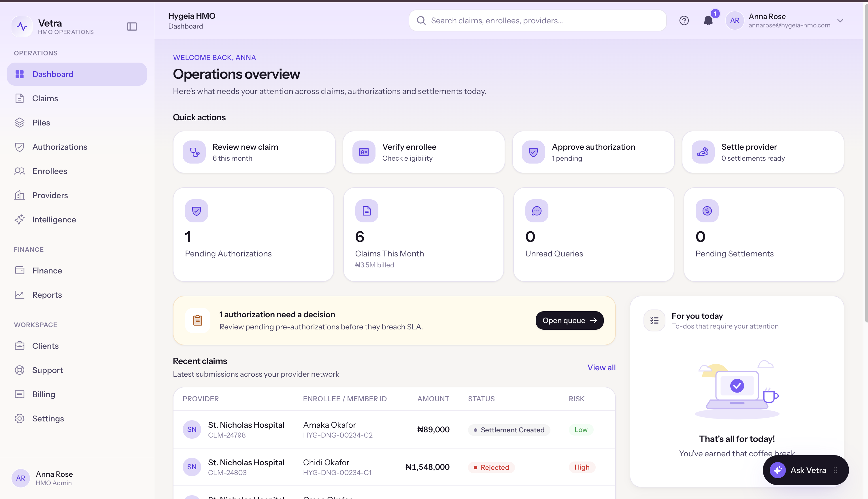Open the Dashboard sidebar item
The height and width of the screenshot is (499, 868).
pos(77,74)
